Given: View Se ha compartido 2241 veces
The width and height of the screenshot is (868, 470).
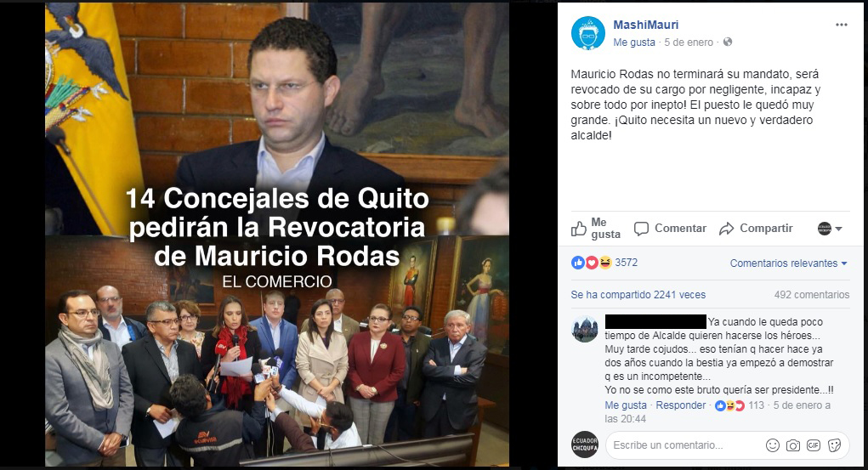Looking at the screenshot, I should coord(638,295).
